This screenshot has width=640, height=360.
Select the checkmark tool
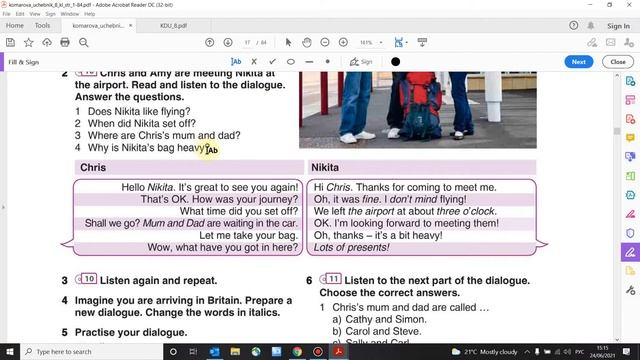pos(272,62)
